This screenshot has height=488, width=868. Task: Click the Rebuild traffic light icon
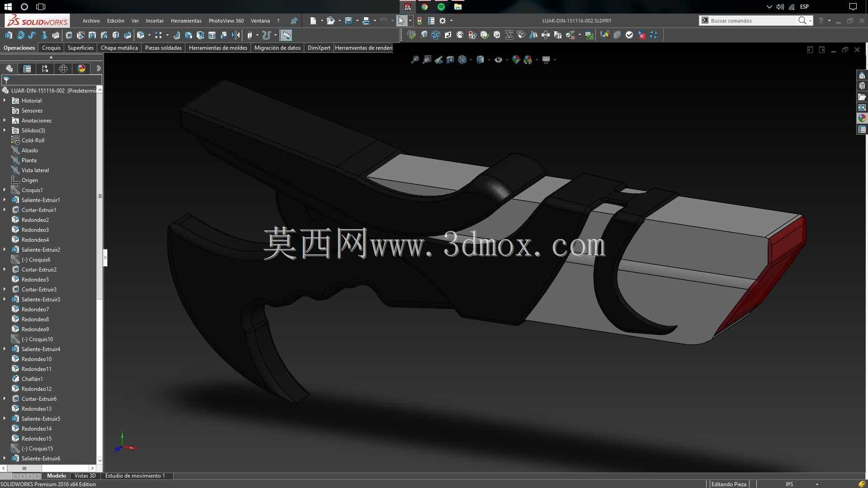point(420,21)
